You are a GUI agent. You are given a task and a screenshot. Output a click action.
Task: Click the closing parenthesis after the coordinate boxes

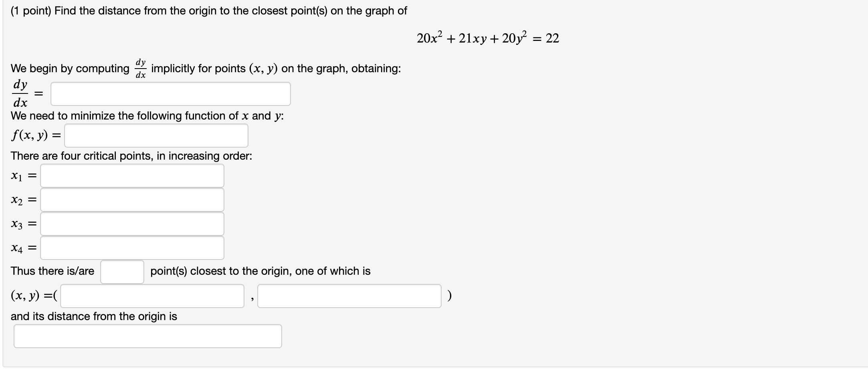click(x=449, y=296)
